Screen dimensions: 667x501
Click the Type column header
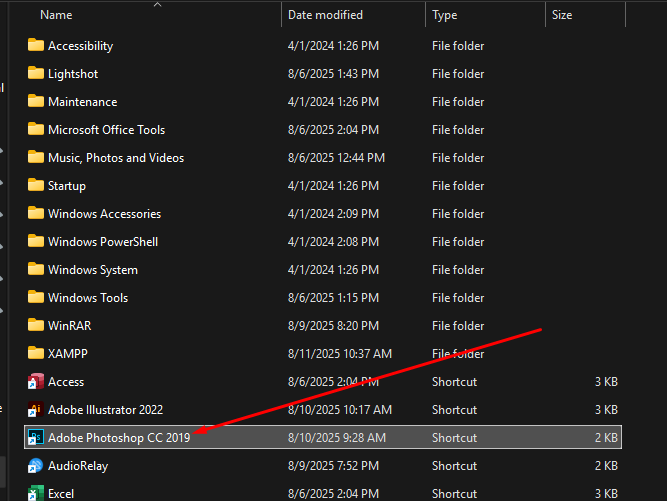(445, 15)
